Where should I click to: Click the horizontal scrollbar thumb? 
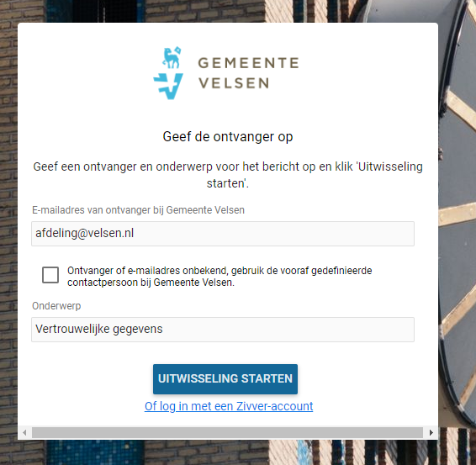[227, 432]
